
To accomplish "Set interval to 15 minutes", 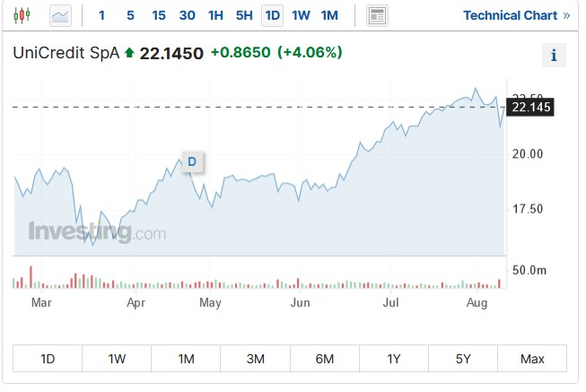I will coord(159,15).
